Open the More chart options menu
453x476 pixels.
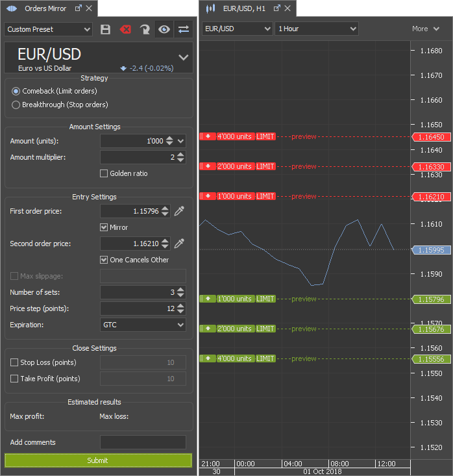click(x=425, y=29)
